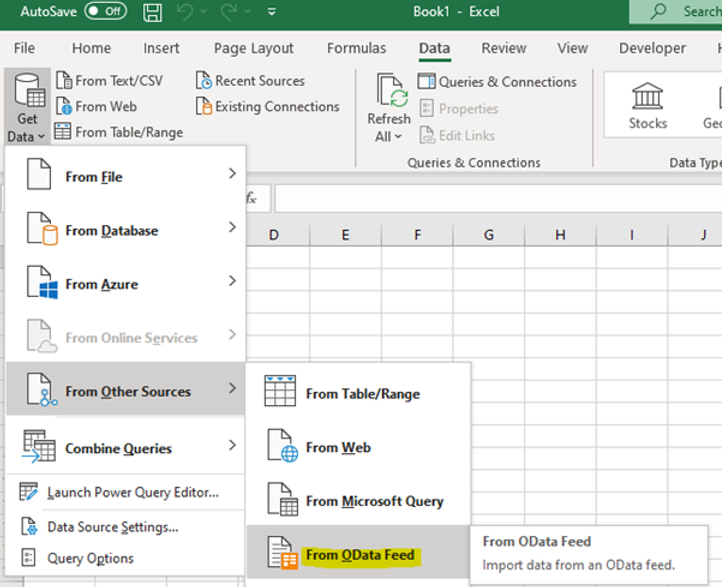
Task: Open Queries & Connections pane button
Action: (x=497, y=81)
